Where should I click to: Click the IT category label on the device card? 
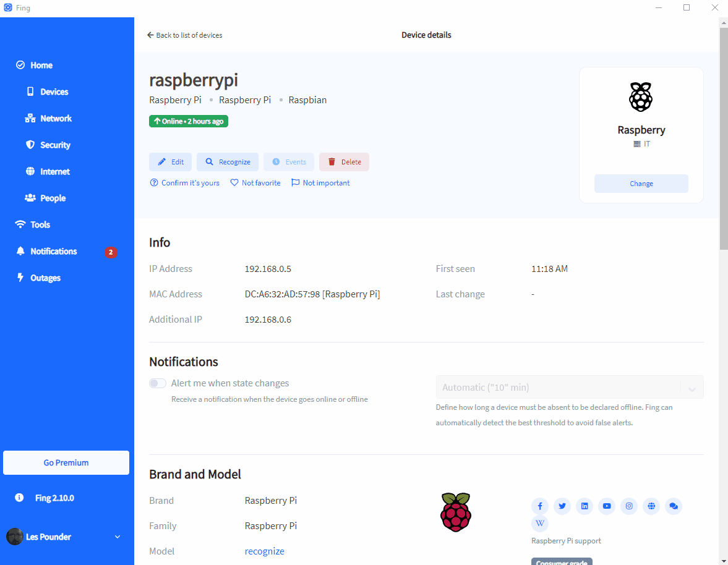[x=641, y=144]
